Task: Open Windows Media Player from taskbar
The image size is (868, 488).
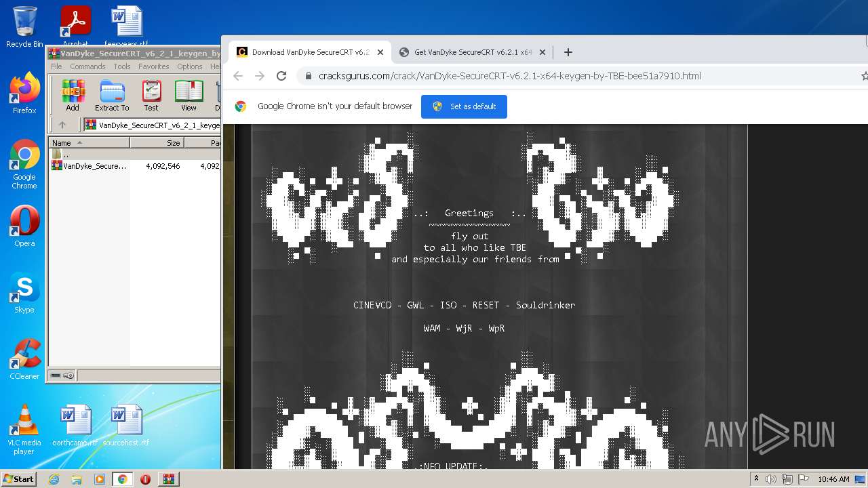Action: [x=100, y=479]
